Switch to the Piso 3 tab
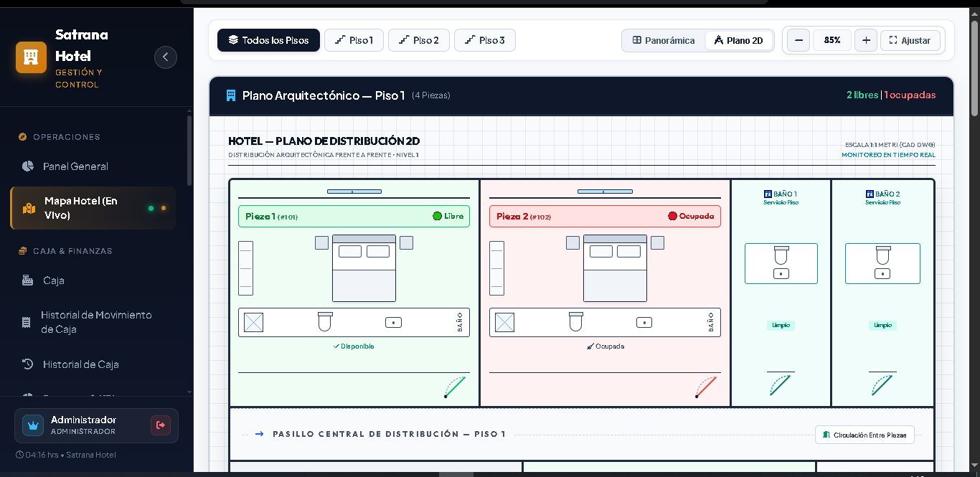 pyautogui.click(x=485, y=40)
